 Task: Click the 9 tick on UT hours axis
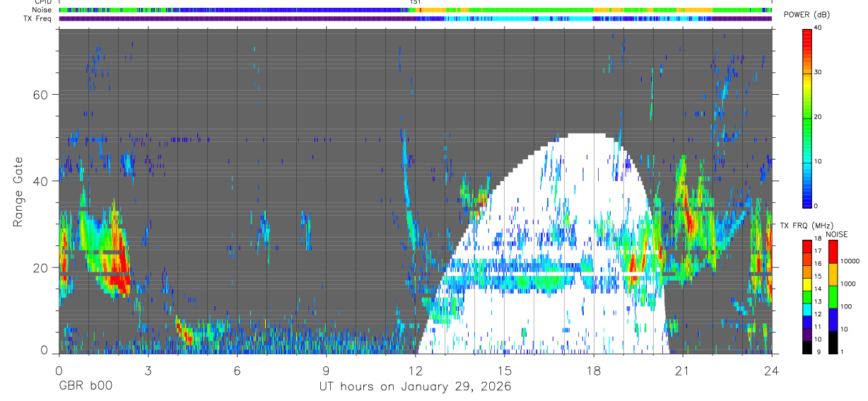tap(326, 370)
